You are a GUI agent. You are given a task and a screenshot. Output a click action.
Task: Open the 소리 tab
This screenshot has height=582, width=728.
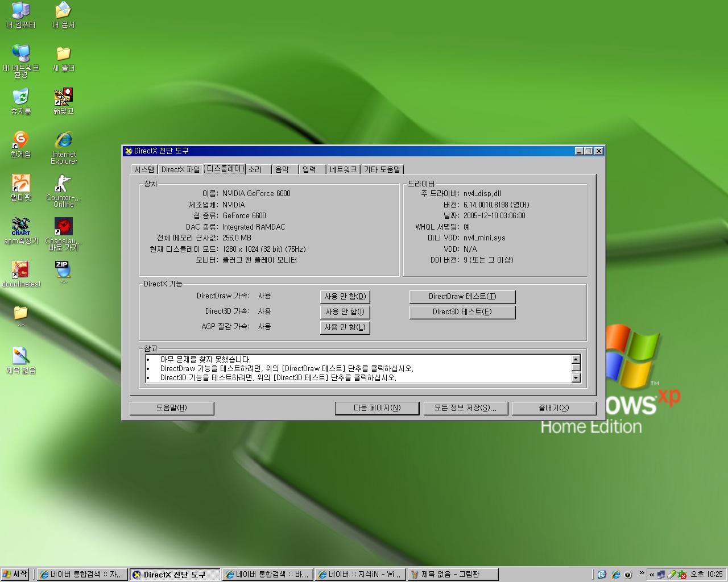click(x=259, y=169)
